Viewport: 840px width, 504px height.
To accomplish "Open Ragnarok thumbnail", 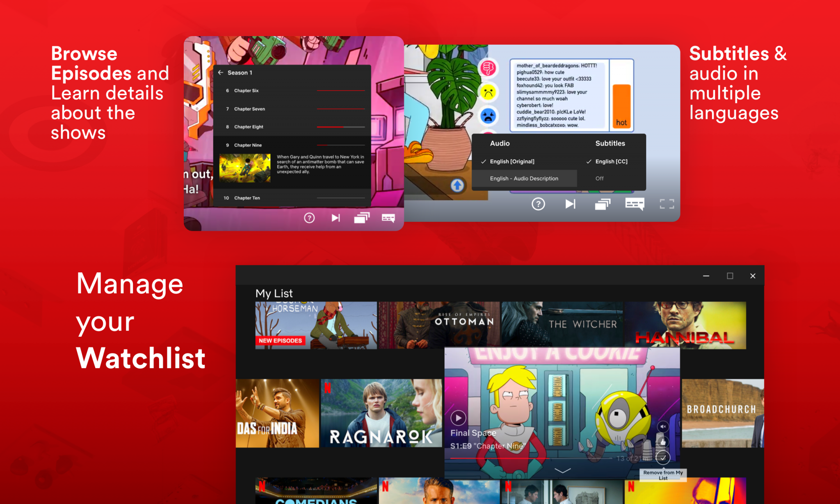I will [381, 413].
